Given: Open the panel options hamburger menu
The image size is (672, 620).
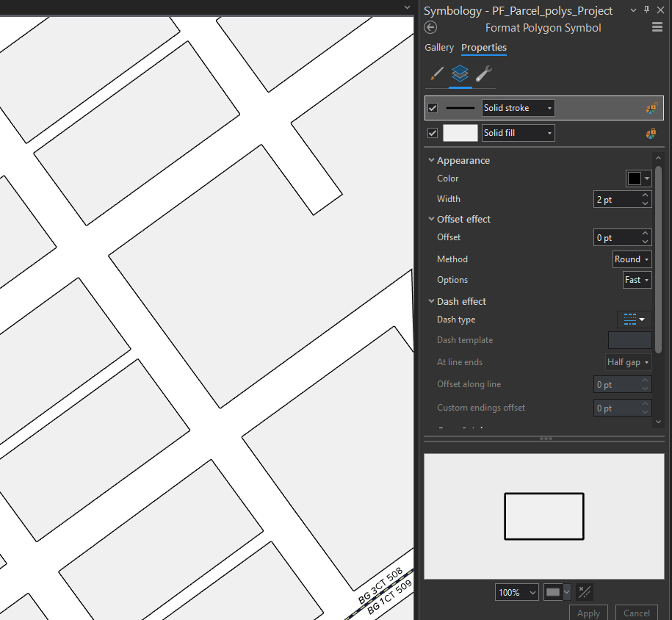Looking at the screenshot, I should click(657, 26).
